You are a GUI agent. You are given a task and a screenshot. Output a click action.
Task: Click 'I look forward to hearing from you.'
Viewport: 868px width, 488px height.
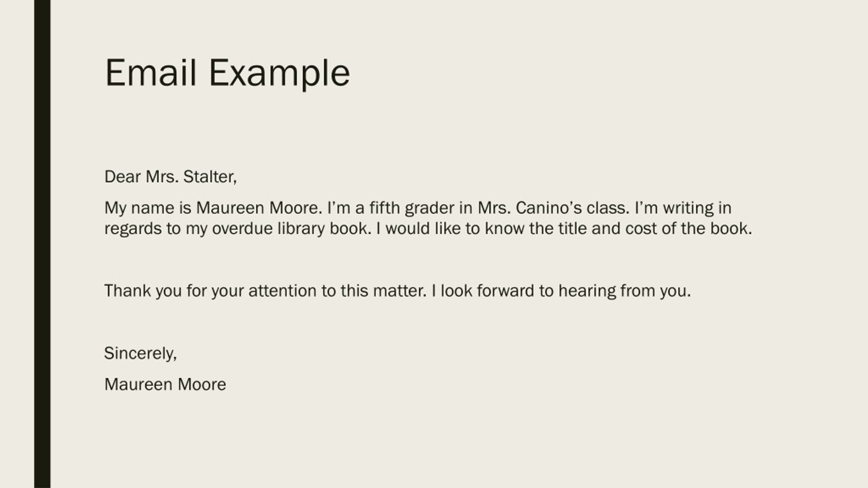point(561,291)
